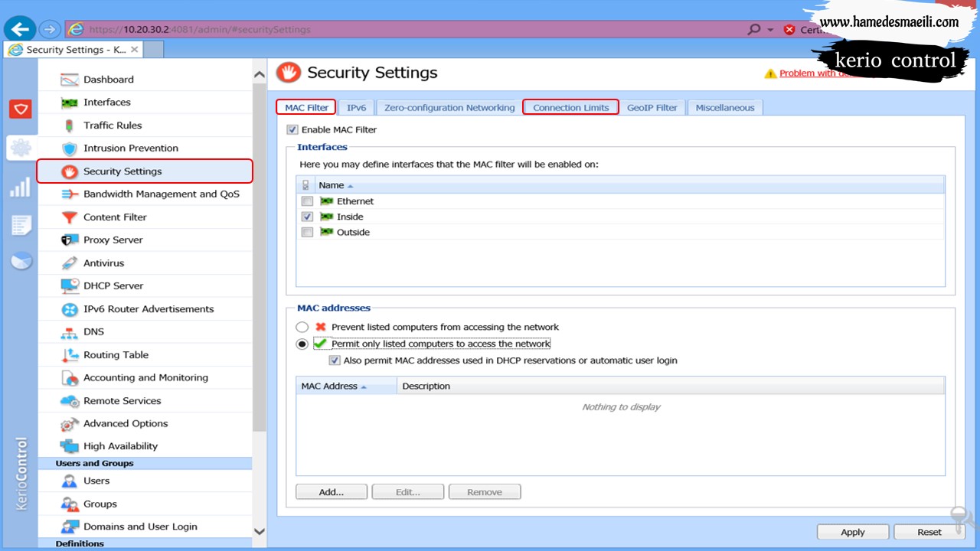The width and height of the screenshot is (980, 551).
Task: Select Permit only listed computers radio button
Action: (302, 344)
